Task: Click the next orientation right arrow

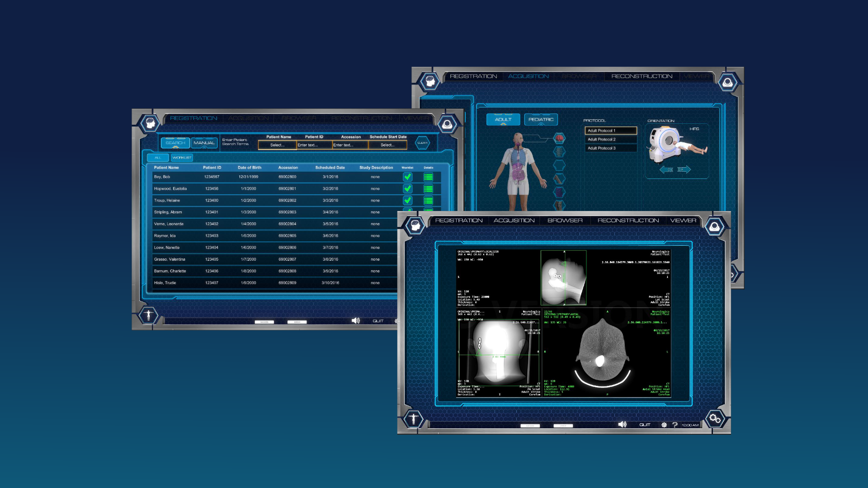Action: tap(684, 170)
